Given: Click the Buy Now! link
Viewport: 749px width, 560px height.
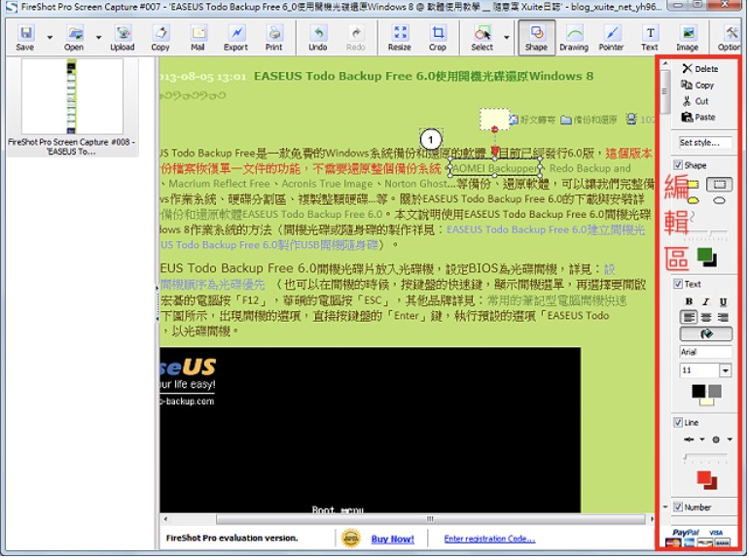Looking at the screenshot, I should pos(393,539).
